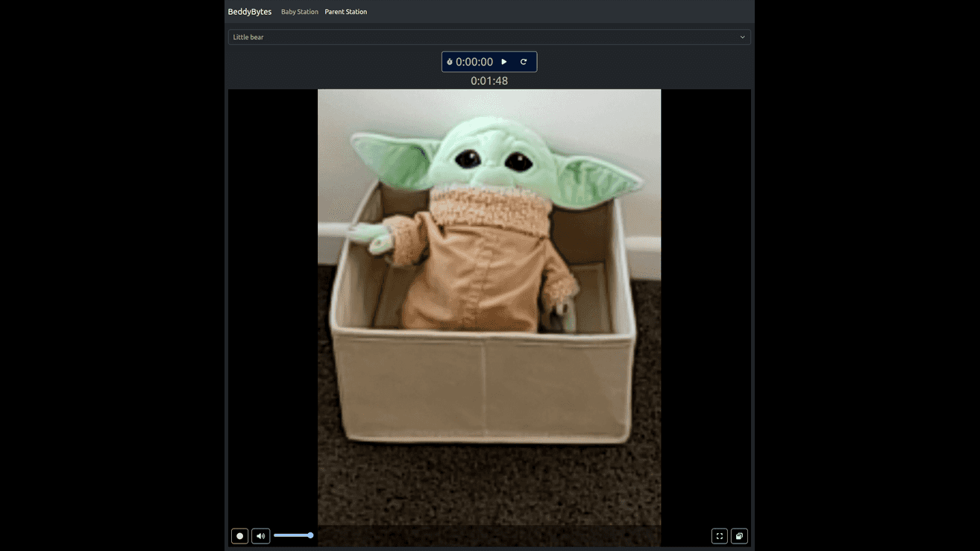Open the Little bear camera dropdown
The height and width of the screenshot is (551, 980).
489,37
